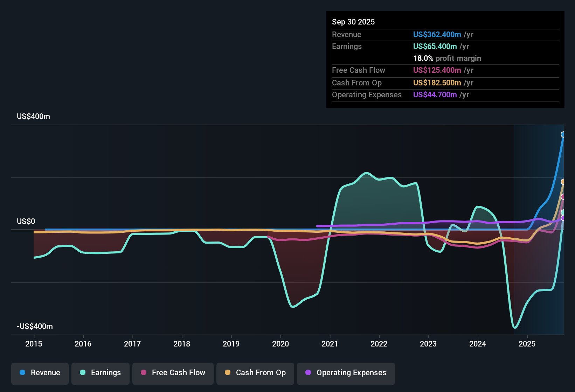Toggle the Earnings series legend button
The width and height of the screenshot is (575, 392).
click(x=101, y=373)
